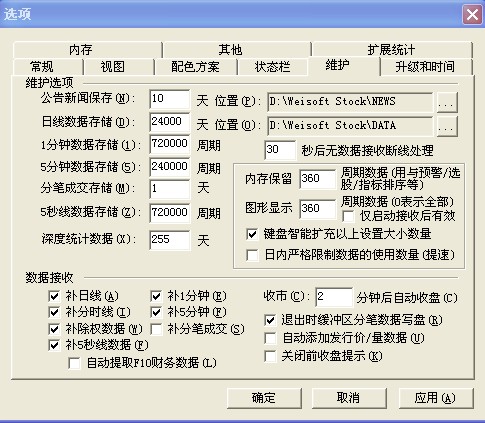Focus the 内存保留 period count field
Screen dimensions: 485x423
click(317, 179)
